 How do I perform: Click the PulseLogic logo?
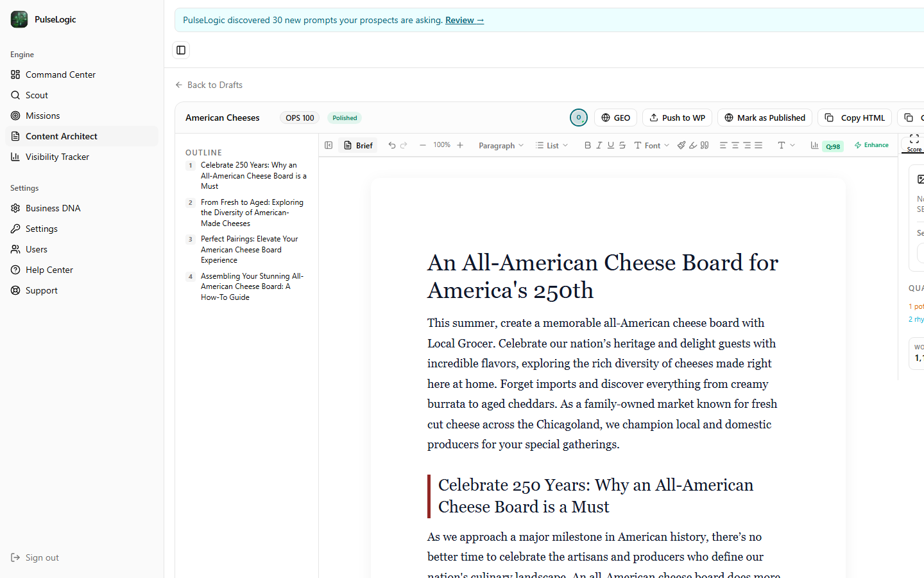coord(19,19)
